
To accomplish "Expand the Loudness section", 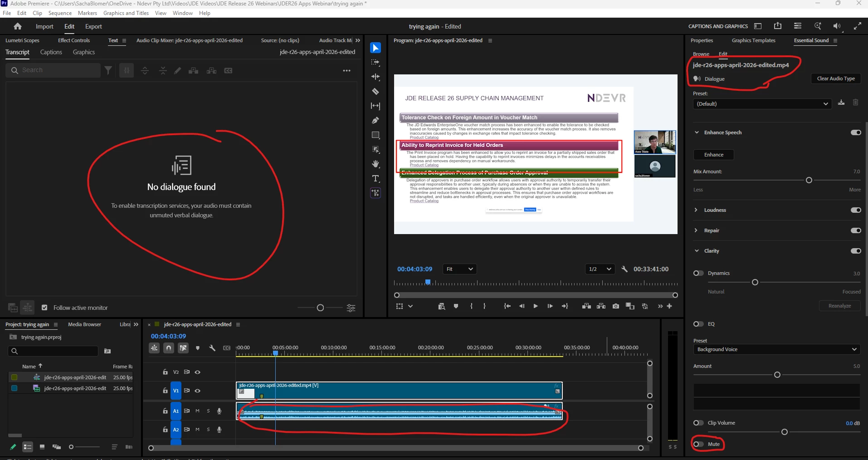I will click(x=696, y=210).
